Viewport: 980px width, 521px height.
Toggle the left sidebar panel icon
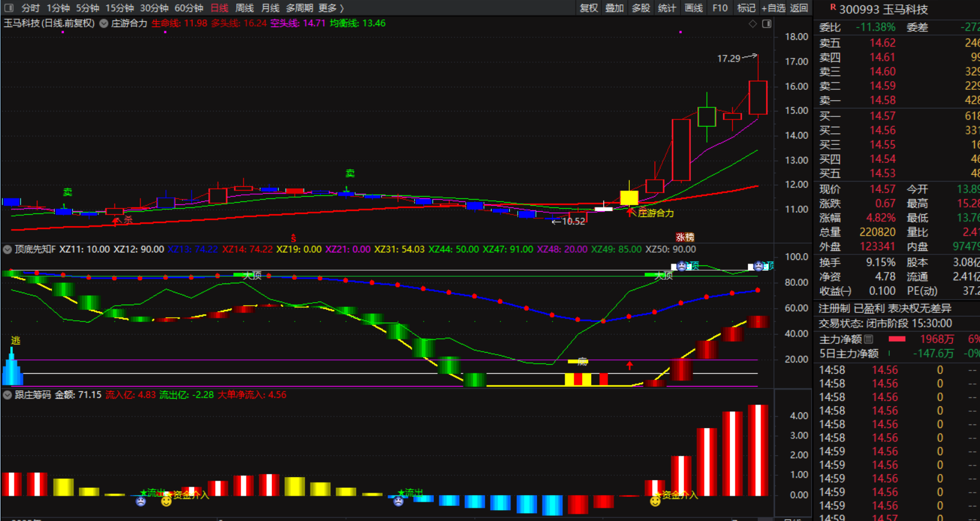tap(8, 8)
